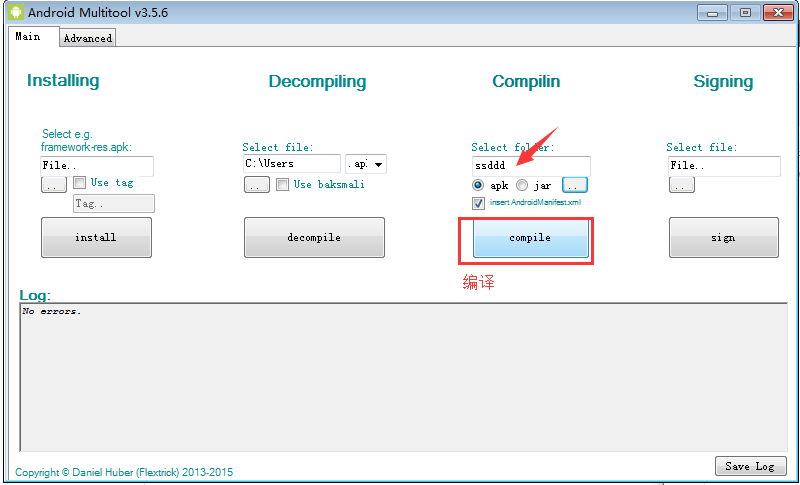Toggle the Use baksmali checkbox
Image resolution: width=800 pixels, height=485 pixels.
282,185
